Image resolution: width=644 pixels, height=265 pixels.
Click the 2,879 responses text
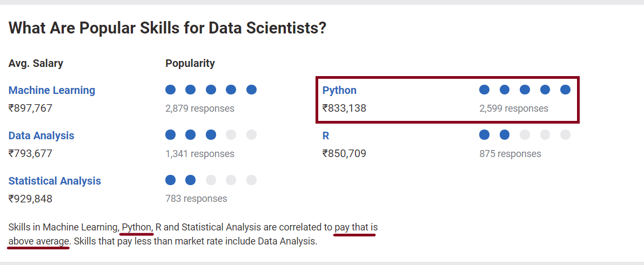coord(199,108)
